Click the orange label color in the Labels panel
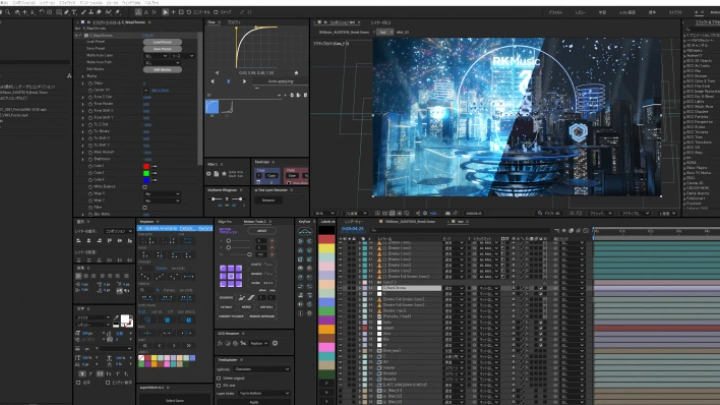The height and width of the screenshot is (405, 720). 326,329
